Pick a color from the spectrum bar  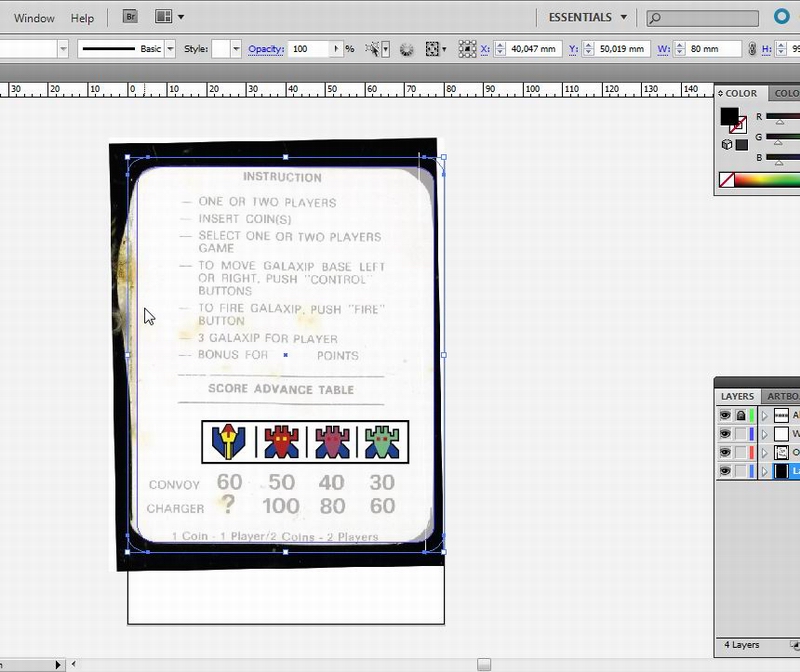767,180
